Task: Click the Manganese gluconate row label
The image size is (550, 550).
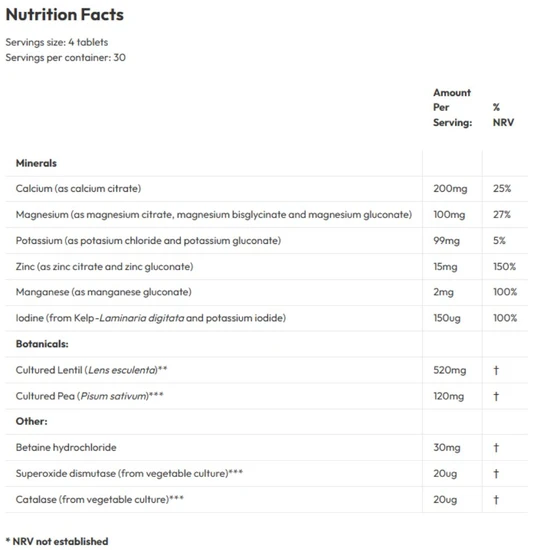Action: [103, 292]
